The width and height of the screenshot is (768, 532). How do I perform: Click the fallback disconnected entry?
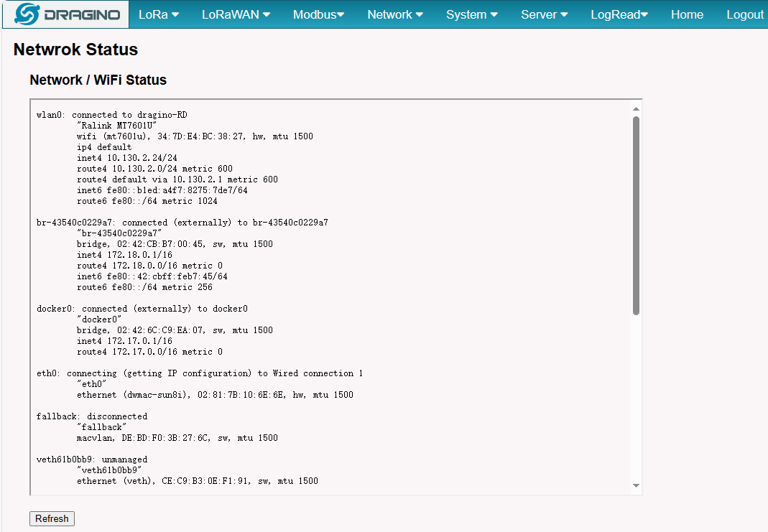[x=91, y=416]
